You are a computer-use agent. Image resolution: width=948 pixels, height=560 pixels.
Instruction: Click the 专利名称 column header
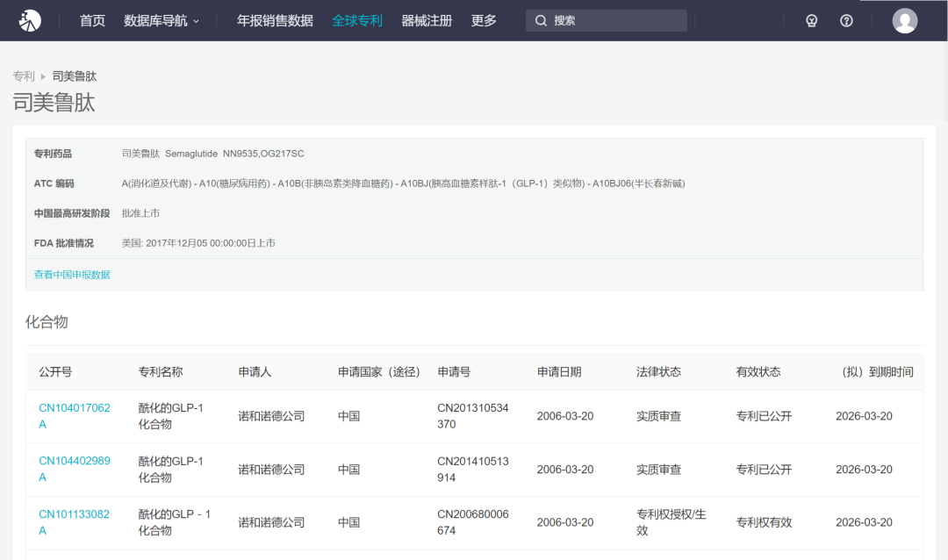(161, 372)
